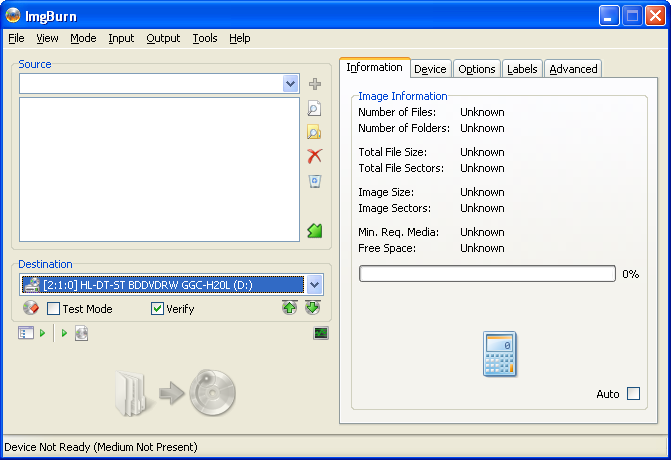Viewport: 671px width, 460px height.
Task: Expand the Source dropdown list
Action: point(290,84)
